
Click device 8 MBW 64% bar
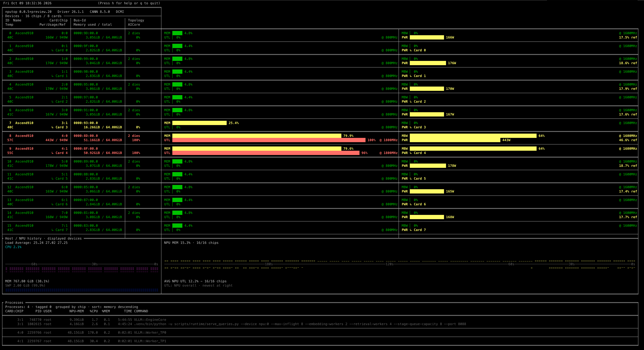click(x=473, y=136)
